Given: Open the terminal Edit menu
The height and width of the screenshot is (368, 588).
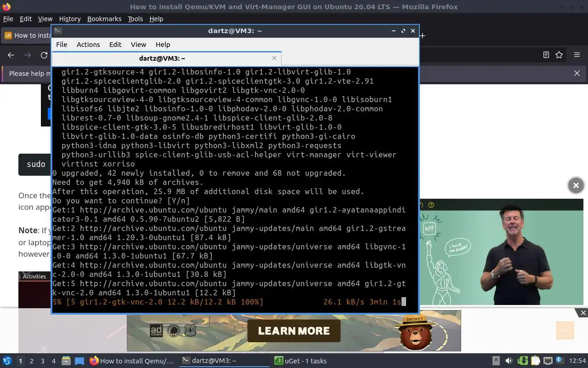Looking at the screenshot, I should [115, 45].
